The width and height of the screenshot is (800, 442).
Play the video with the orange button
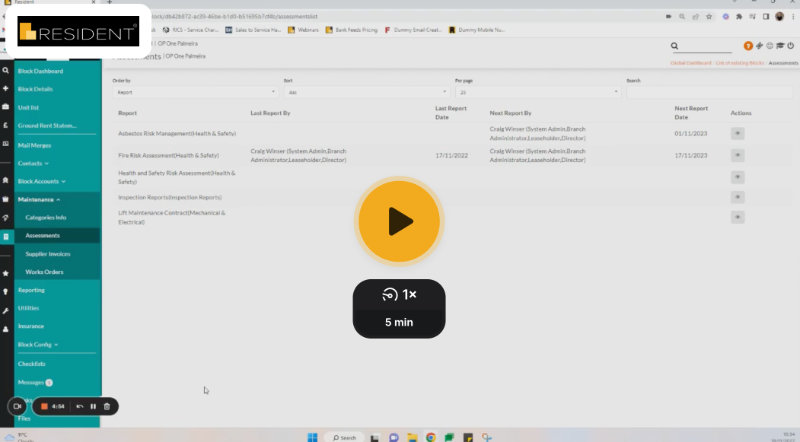(400, 222)
